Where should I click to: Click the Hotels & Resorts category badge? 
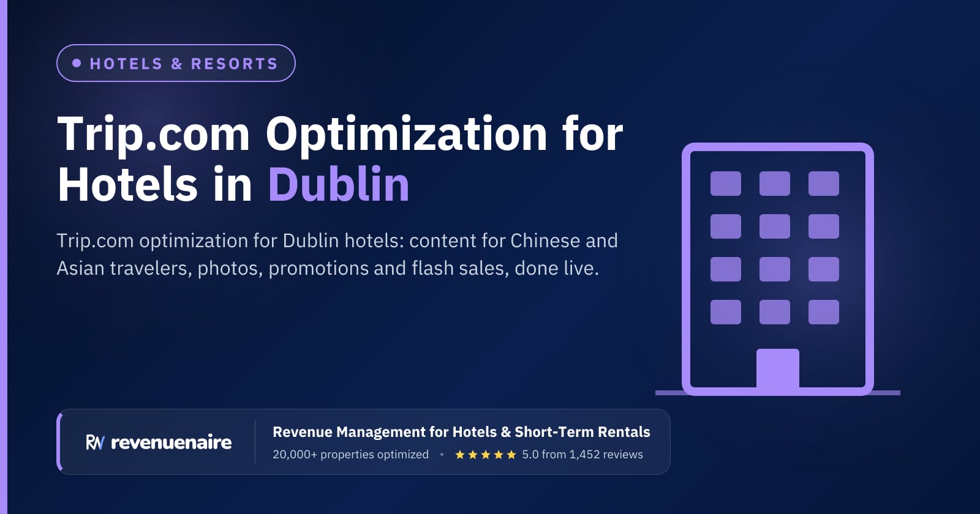point(176,63)
